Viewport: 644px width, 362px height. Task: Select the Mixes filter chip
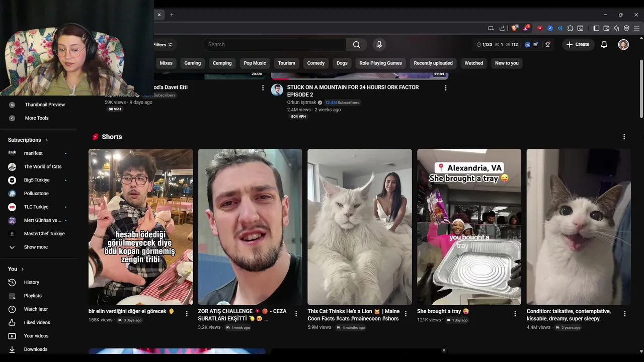click(x=166, y=63)
